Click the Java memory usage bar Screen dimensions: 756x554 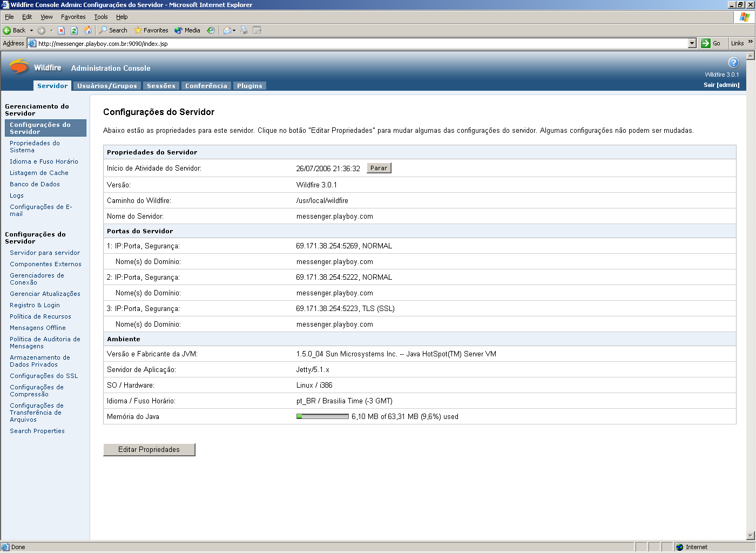click(x=322, y=416)
